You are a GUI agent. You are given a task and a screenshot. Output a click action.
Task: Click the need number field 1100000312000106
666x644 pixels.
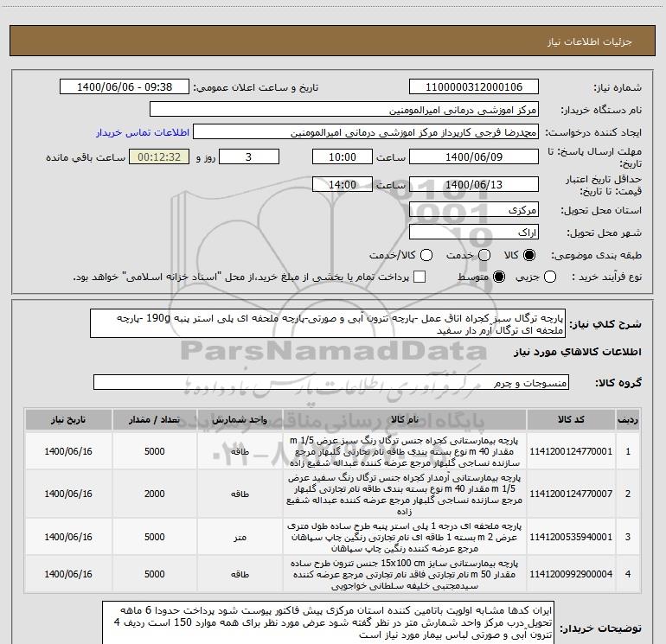coord(474,87)
